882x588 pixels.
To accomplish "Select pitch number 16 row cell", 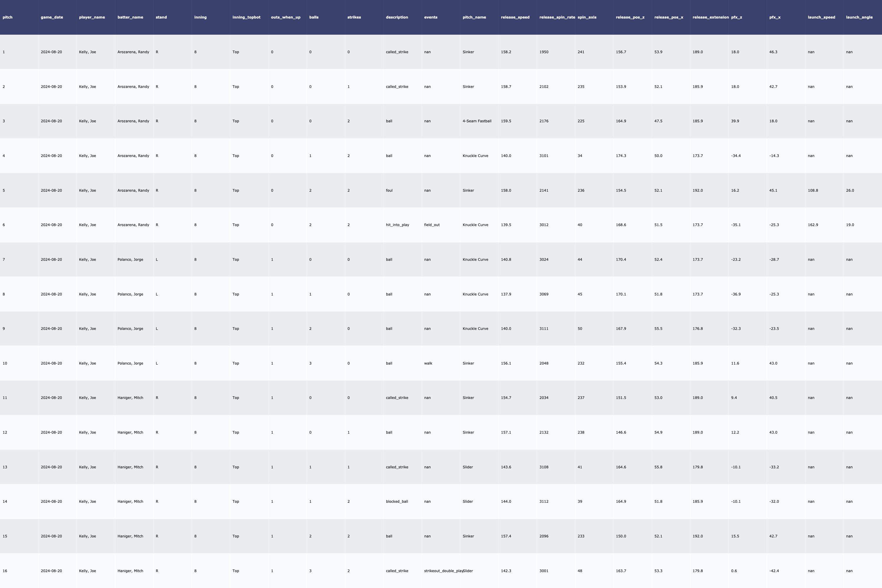I will (5, 571).
